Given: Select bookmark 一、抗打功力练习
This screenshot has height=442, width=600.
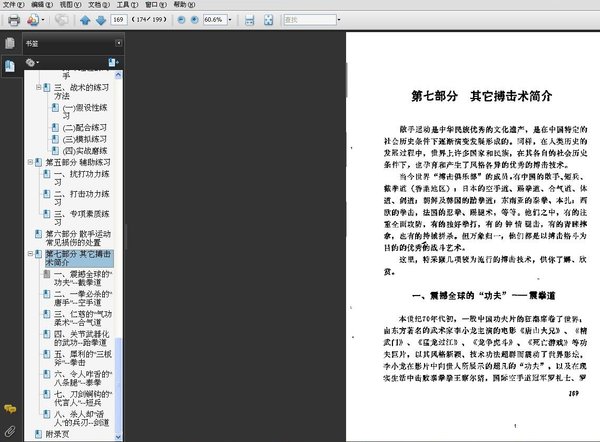Looking at the screenshot, I should tap(82, 178).
